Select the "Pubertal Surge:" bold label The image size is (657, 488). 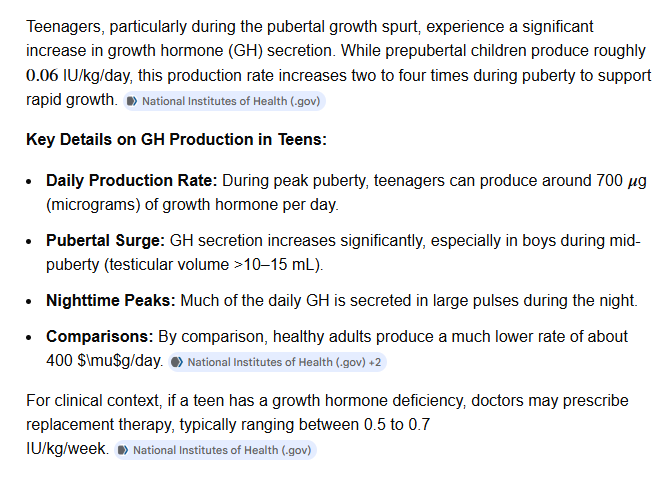(x=106, y=241)
